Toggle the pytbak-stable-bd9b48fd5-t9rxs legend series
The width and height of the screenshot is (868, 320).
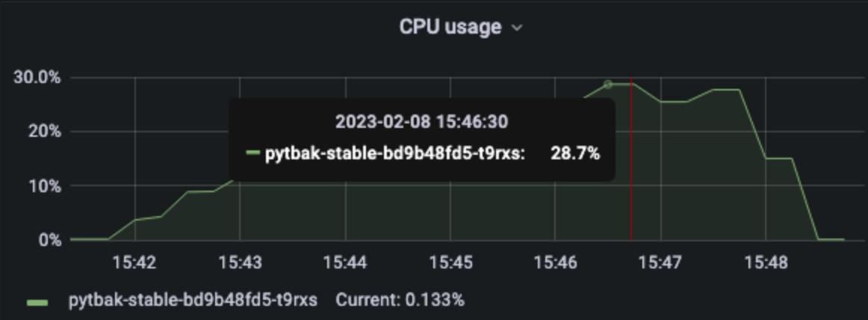click(x=193, y=300)
